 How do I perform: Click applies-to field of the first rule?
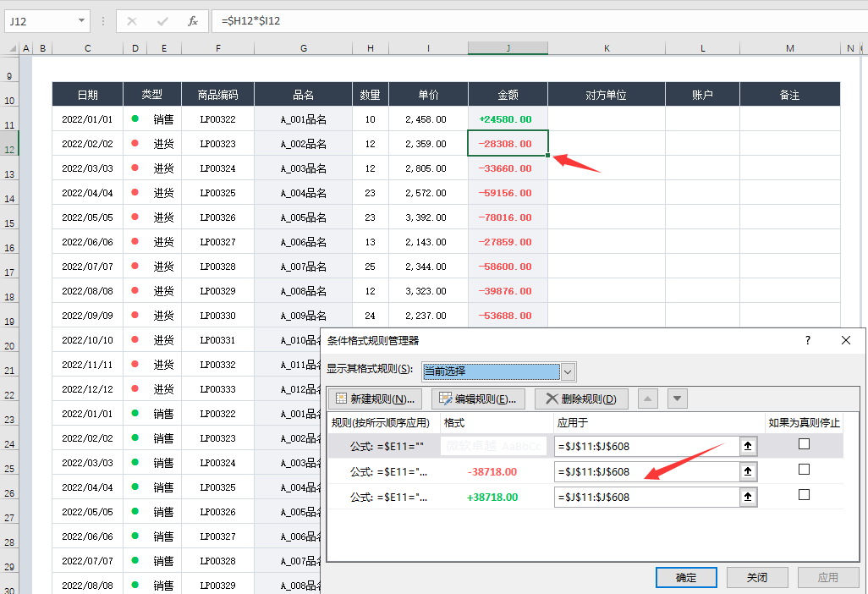(647, 446)
